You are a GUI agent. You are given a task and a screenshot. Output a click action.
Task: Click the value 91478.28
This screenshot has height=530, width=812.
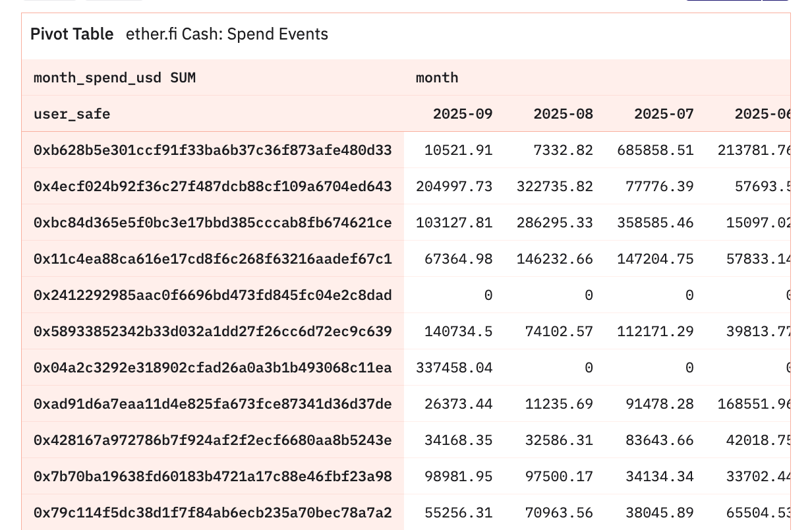[x=660, y=404]
